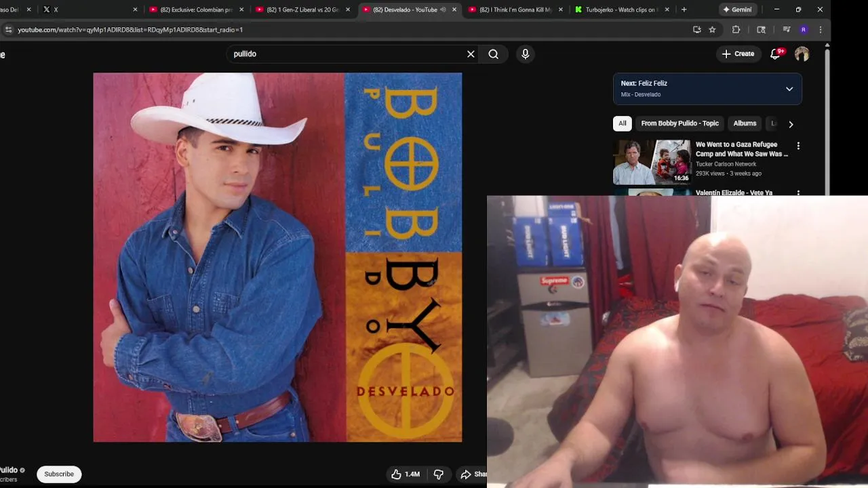
Task: Click Mix - Desvelado subtitle text
Action: point(641,94)
